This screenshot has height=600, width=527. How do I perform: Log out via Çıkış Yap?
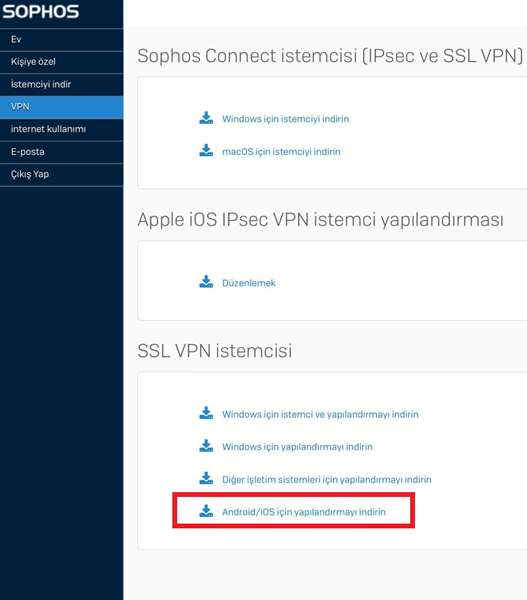click(62, 174)
